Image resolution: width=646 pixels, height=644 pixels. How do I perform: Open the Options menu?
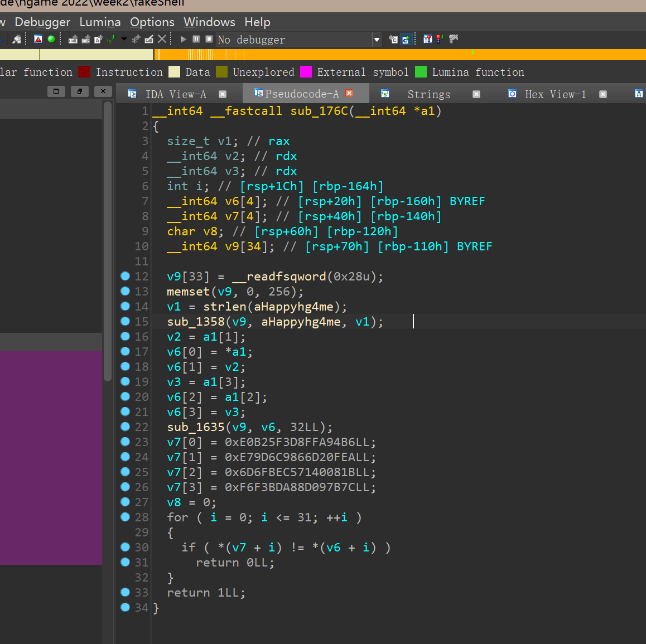point(152,22)
